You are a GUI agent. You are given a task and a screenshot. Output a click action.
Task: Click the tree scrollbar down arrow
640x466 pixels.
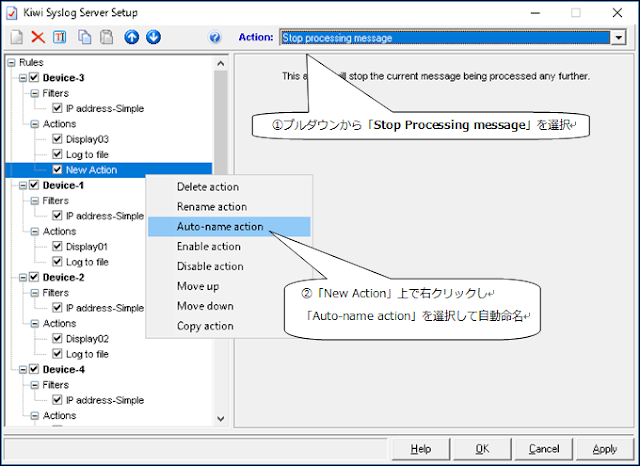[x=221, y=419]
